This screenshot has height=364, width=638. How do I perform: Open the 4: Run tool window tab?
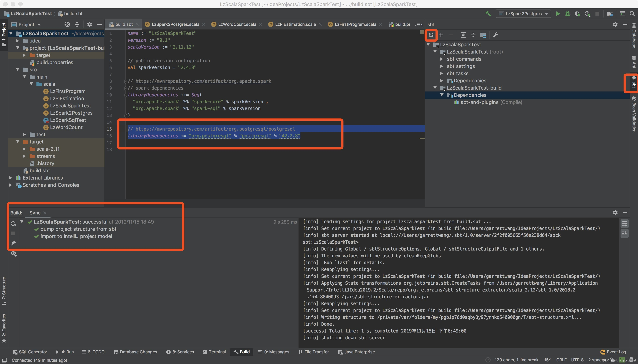tap(65, 352)
